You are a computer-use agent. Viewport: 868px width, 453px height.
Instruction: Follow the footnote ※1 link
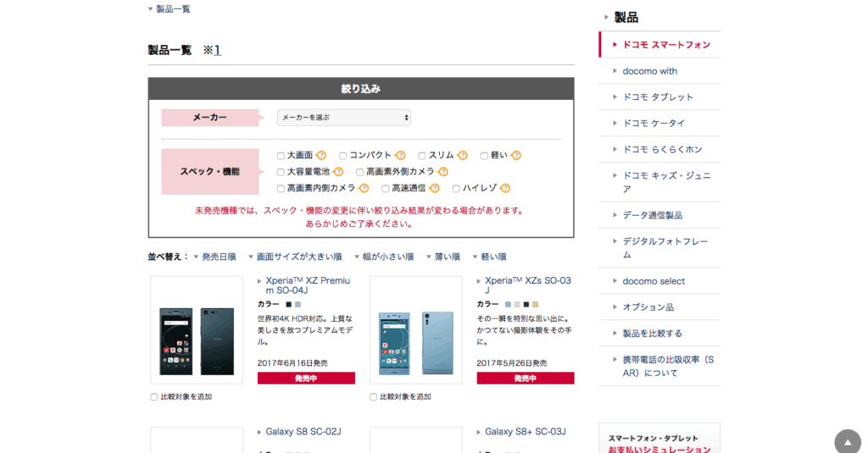pyautogui.click(x=218, y=50)
